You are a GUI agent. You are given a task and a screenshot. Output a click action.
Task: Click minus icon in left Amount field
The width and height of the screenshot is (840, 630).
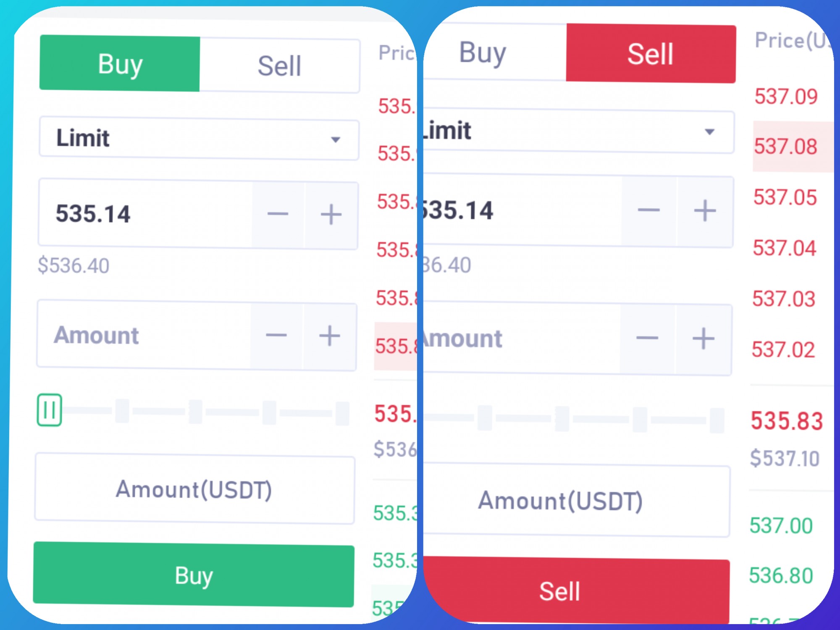276,335
